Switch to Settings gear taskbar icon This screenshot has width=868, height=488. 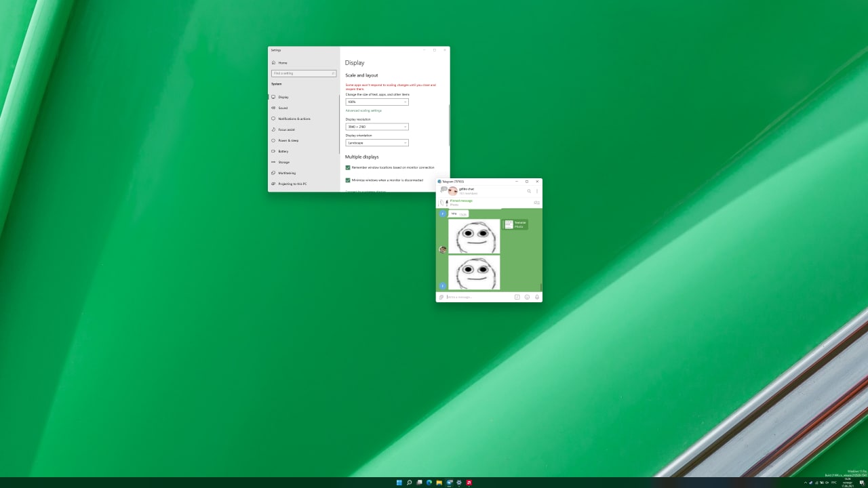[459, 483]
